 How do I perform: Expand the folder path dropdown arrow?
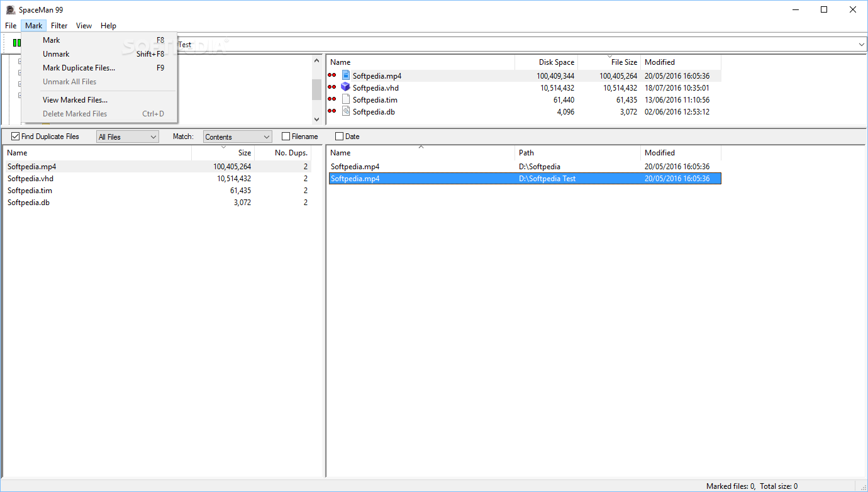(x=862, y=45)
